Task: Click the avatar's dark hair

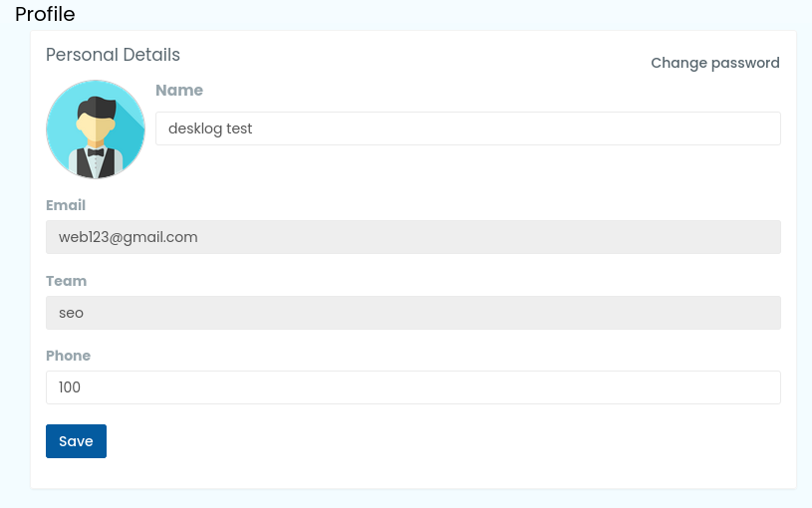Action: (x=98, y=108)
